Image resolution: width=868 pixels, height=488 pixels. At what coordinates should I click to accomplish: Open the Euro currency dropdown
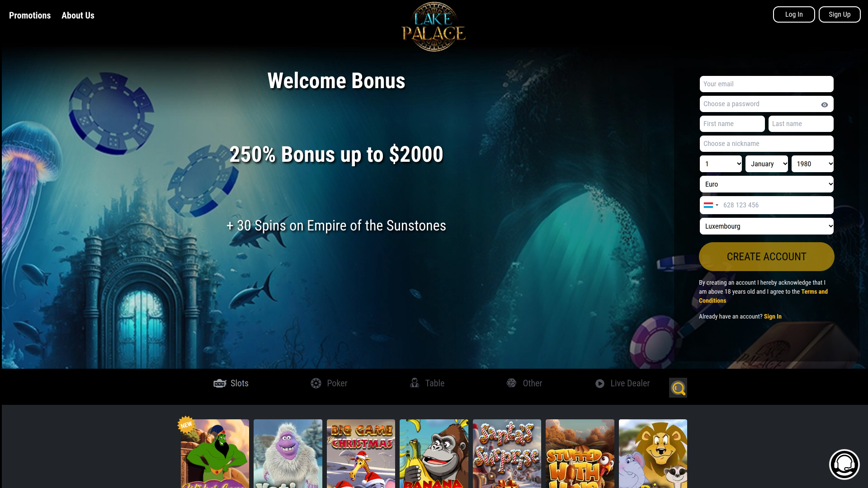pyautogui.click(x=767, y=184)
